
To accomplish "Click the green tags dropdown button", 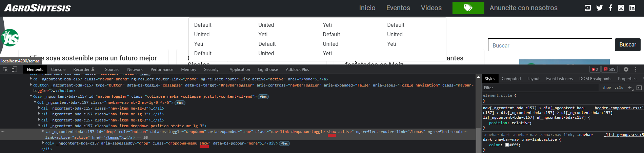I will [468, 8].
